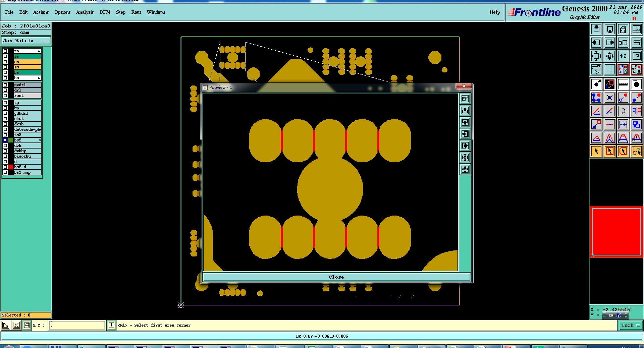
Task: Open the DFM menu
Action: (105, 12)
